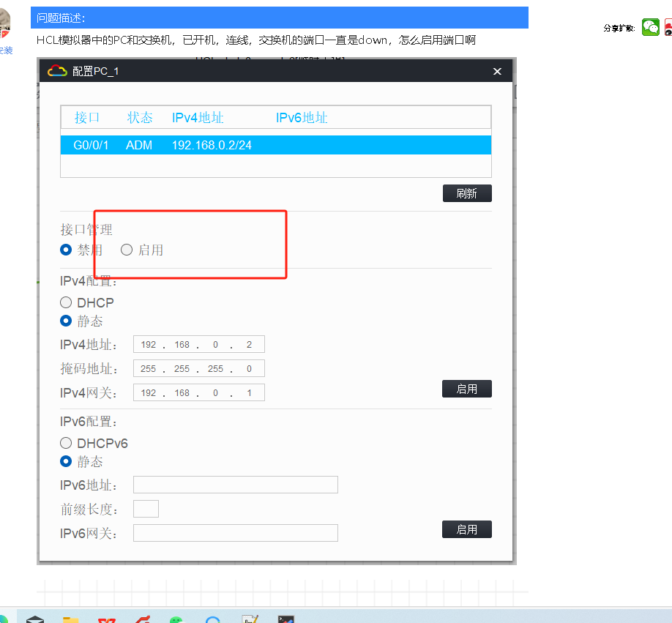672x623 pixels.
Task: Click the ADM status cell
Action: 139,145
